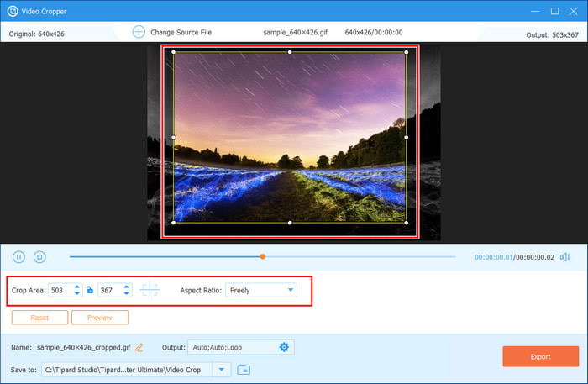Click the top-right crop corner handle
The height and width of the screenshot is (384, 588).
(x=407, y=52)
